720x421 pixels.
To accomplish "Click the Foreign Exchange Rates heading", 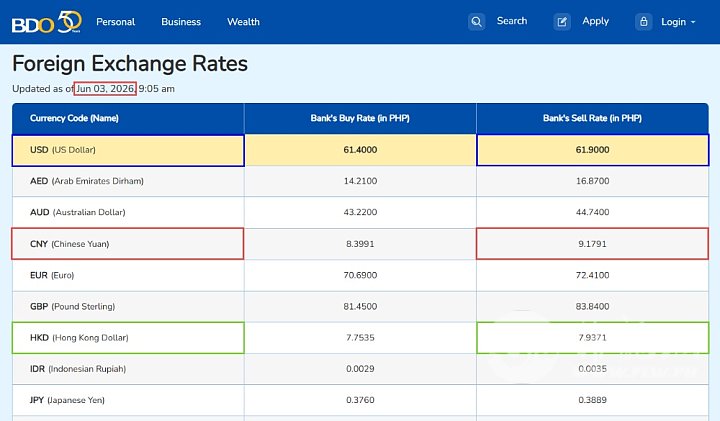I will point(130,63).
